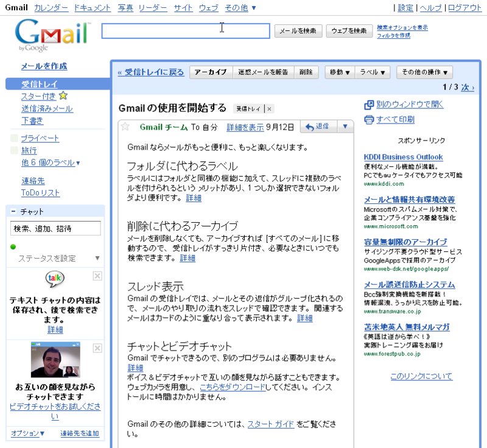Screen dimensions: 487x448
Task: Dismiss the Talk promo box
Action: (97, 276)
